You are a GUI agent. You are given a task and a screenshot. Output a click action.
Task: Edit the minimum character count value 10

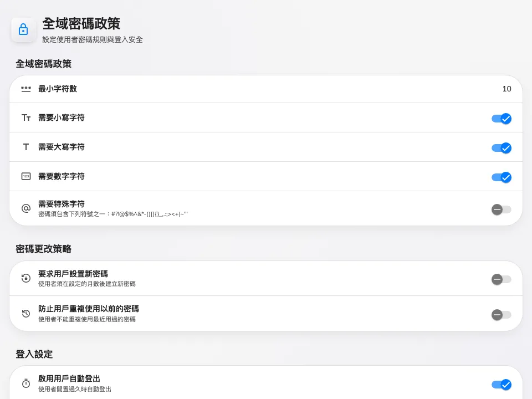coord(507,89)
